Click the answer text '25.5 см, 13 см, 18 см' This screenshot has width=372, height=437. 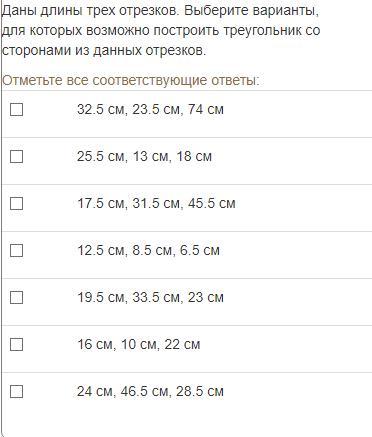click(144, 156)
